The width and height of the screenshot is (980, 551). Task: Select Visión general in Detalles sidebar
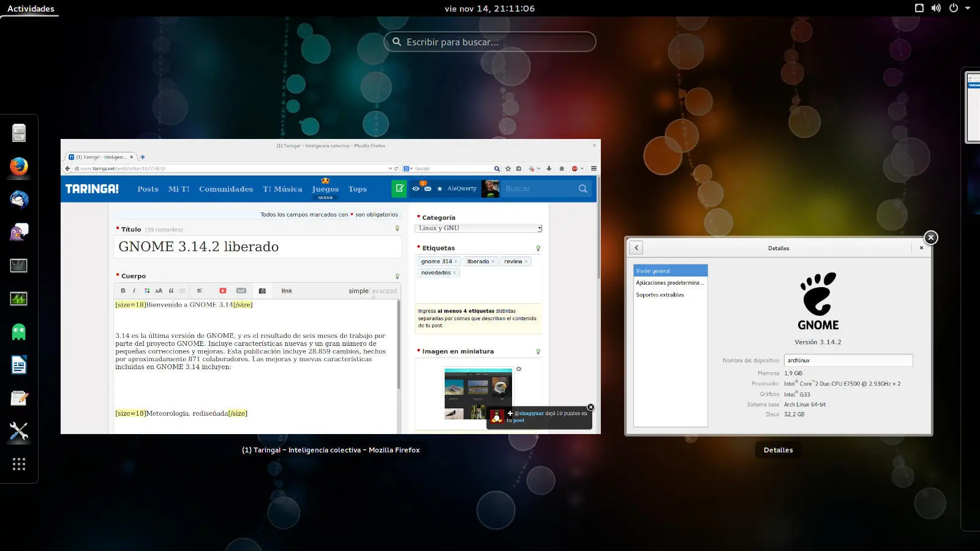[x=671, y=271]
